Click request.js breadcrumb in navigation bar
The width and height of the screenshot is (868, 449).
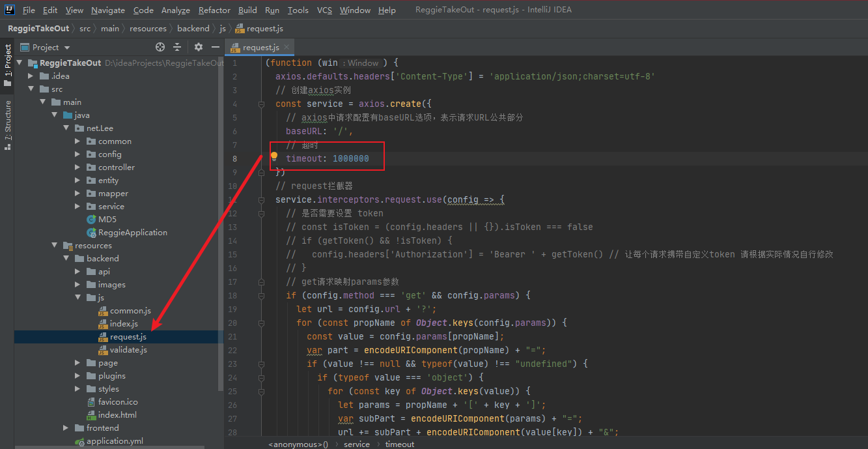259,29
